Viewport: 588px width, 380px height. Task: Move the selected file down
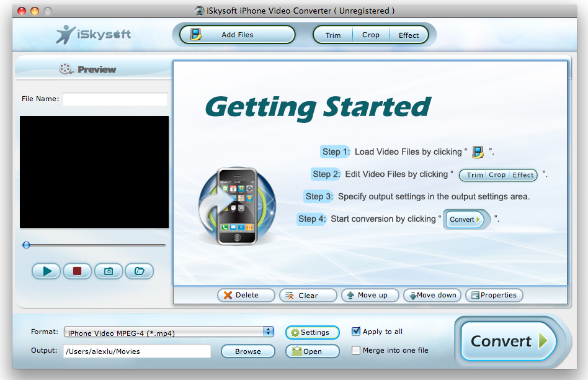(x=432, y=295)
